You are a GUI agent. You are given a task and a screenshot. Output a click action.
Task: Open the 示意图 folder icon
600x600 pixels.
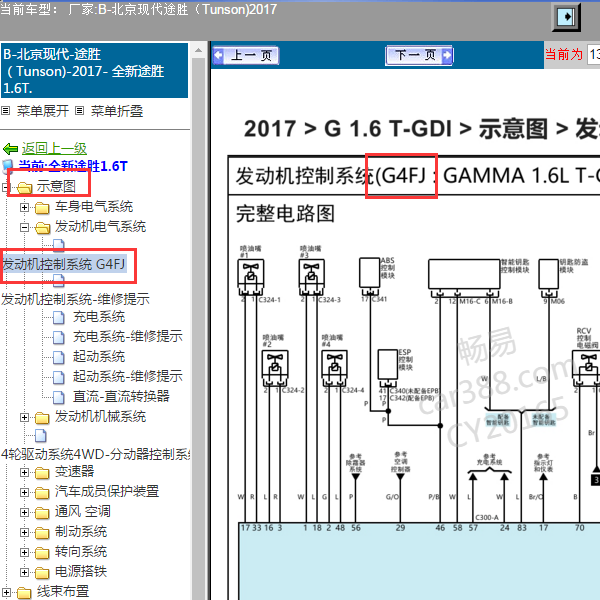click(24, 188)
